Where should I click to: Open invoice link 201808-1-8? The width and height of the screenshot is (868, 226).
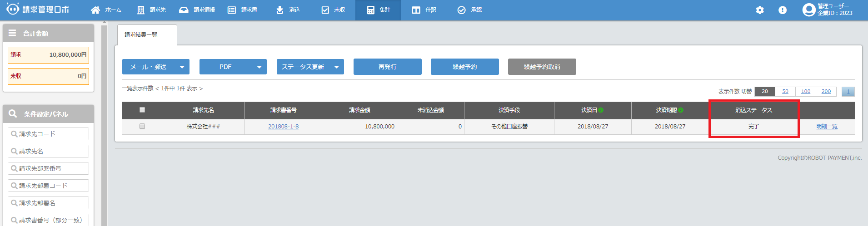[x=283, y=127]
